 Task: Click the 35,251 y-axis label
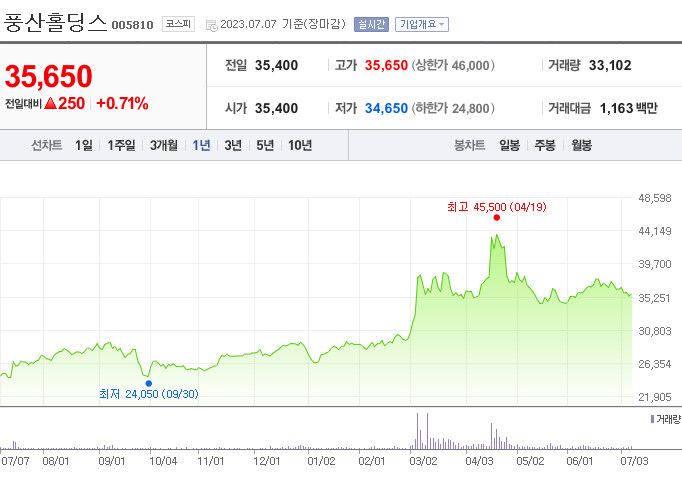(655, 298)
